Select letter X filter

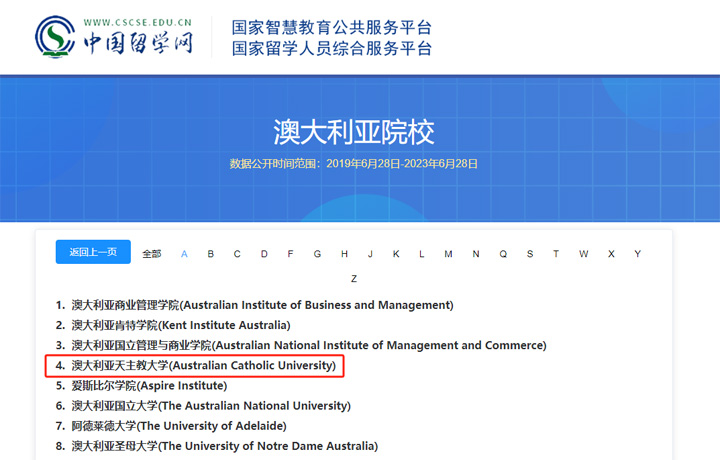click(x=611, y=254)
